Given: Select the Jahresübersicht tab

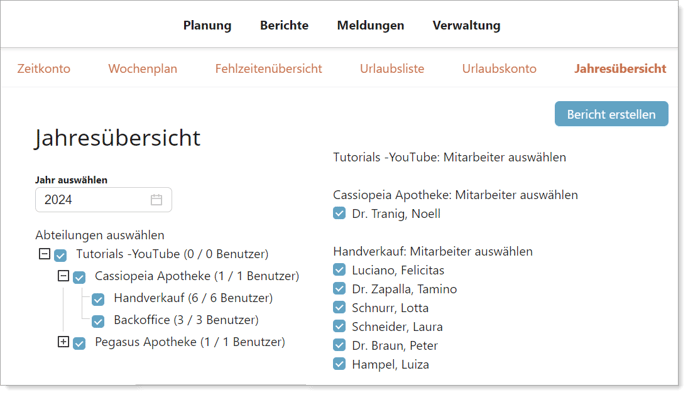Looking at the screenshot, I should [620, 68].
